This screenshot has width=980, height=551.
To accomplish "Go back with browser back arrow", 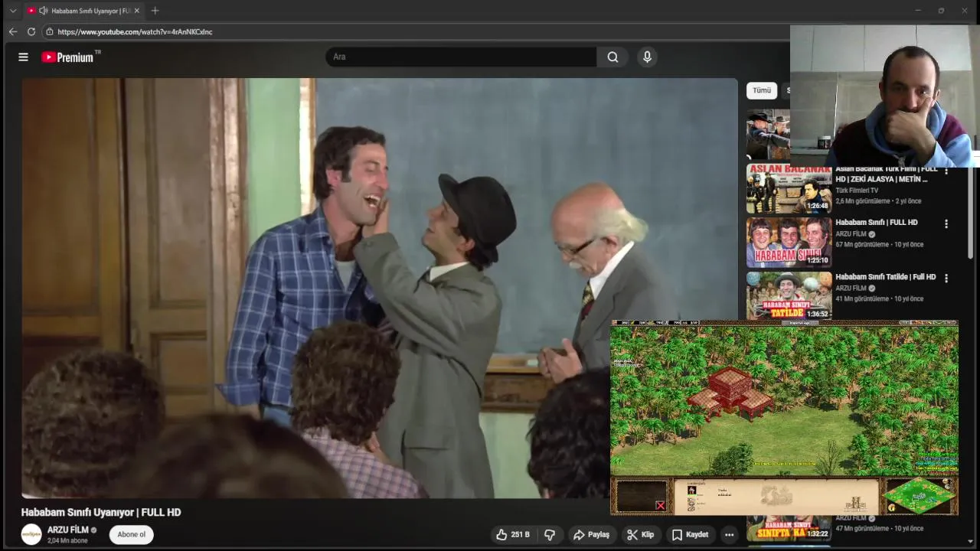I will pos(12,31).
